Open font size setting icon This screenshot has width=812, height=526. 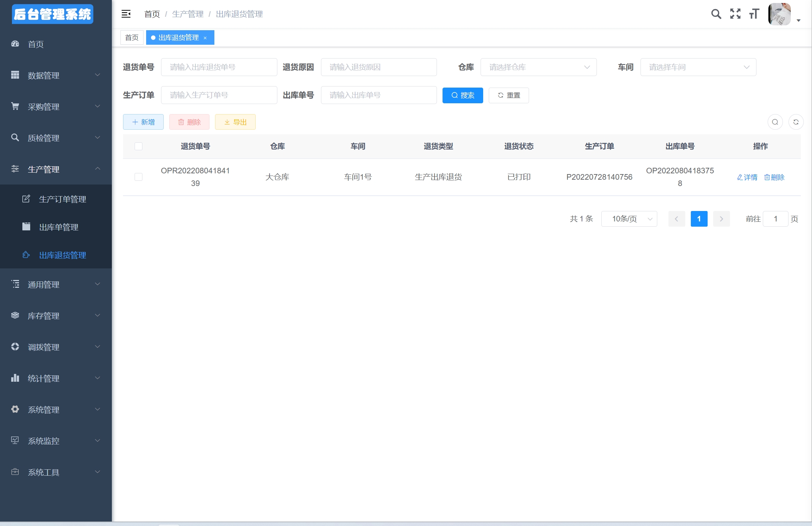pyautogui.click(x=754, y=14)
